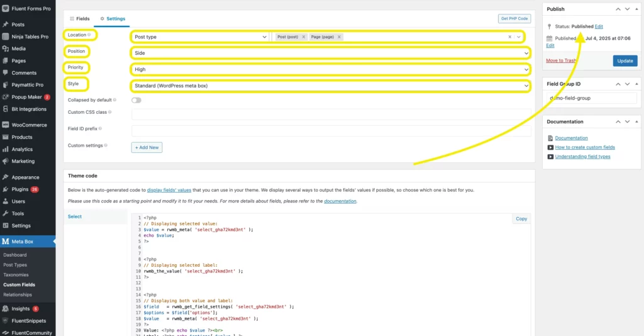This screenshot has height=336, width=644.
Task: Clear all selected post types
Action: click(x=509, y=37)
